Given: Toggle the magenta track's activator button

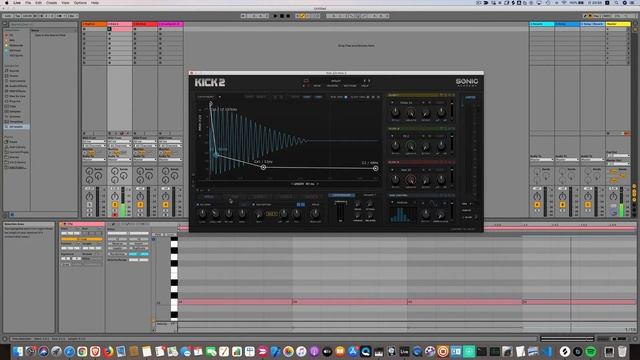Looking at the screenshot, I should click(165, 205).
